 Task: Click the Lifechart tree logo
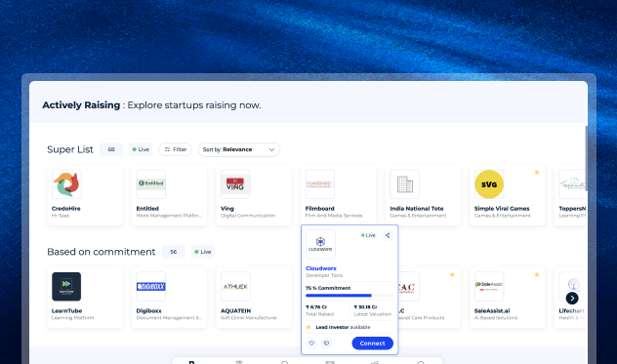573,284
